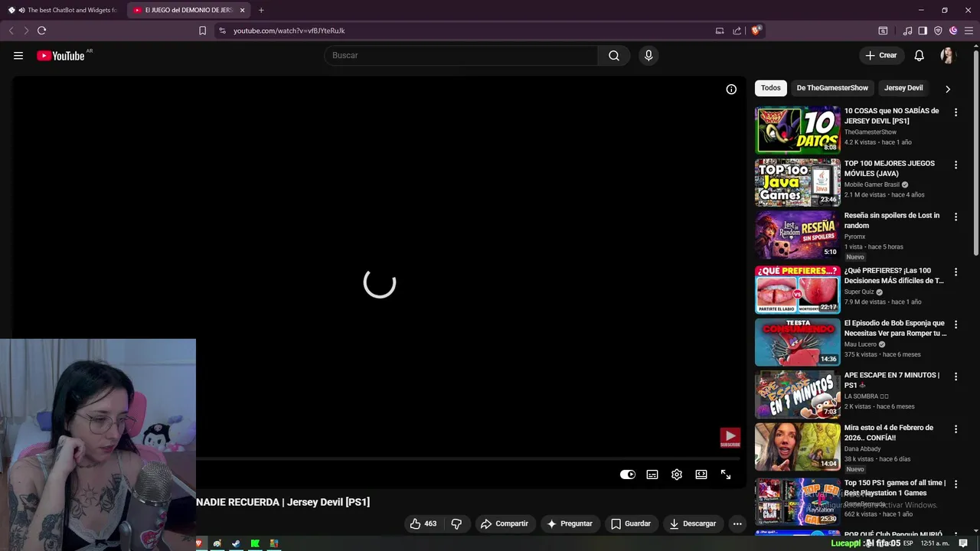Open the YouTube hamburger guide menu
The height and width of the screenshot is (551, 980).
pos(18,55)
